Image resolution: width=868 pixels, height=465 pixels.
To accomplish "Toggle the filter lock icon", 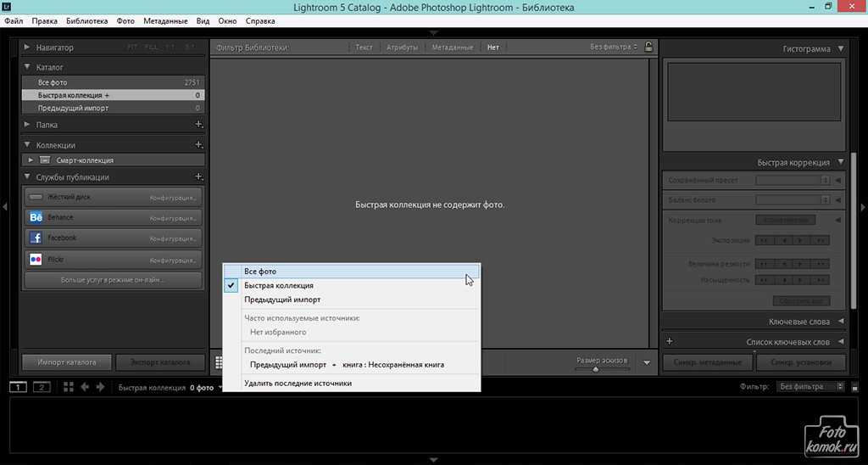I will click(648, 48).
